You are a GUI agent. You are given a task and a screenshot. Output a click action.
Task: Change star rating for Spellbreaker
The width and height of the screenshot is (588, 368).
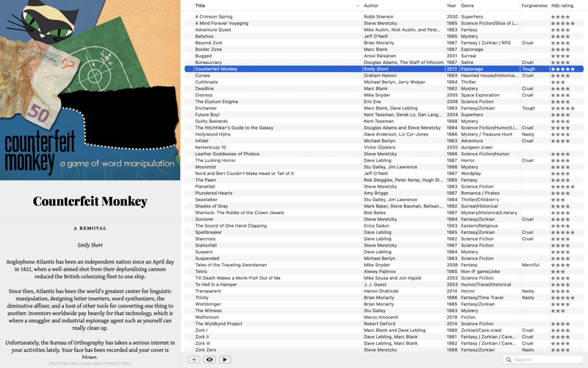[x=562, y=232]
